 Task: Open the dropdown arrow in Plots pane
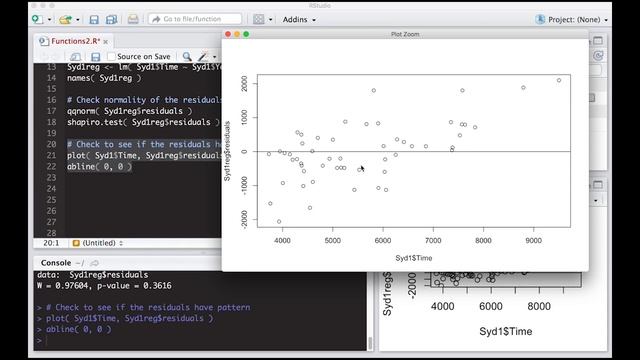596,201
